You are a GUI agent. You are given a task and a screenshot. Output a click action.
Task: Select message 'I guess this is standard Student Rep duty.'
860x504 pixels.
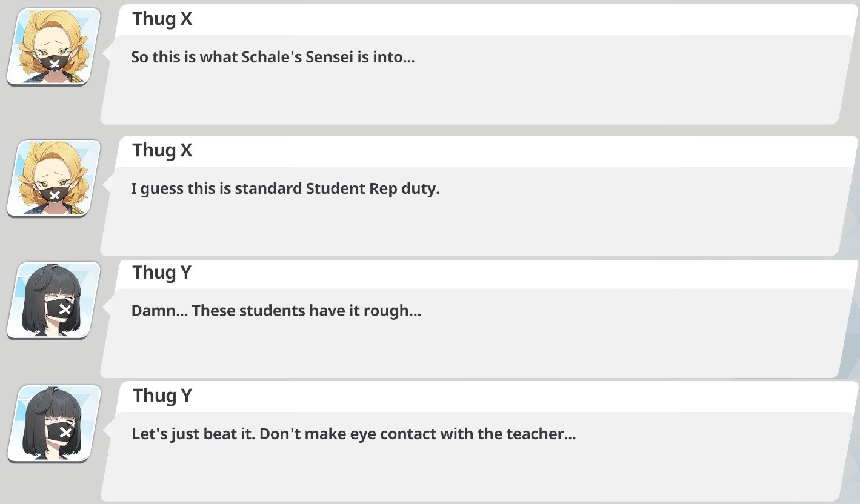tap(285, 188)
